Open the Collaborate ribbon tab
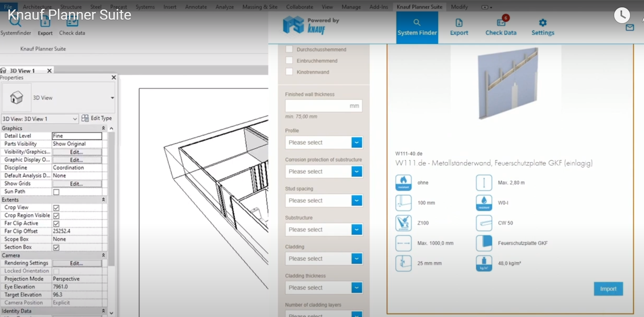This screenshot has height=317, width=644. (x=300, y=7)
